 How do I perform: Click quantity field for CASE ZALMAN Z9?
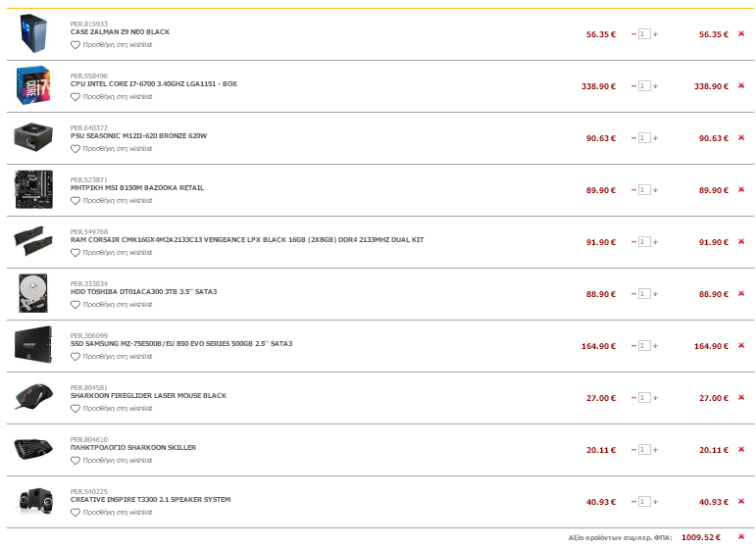tap(644, 34)
